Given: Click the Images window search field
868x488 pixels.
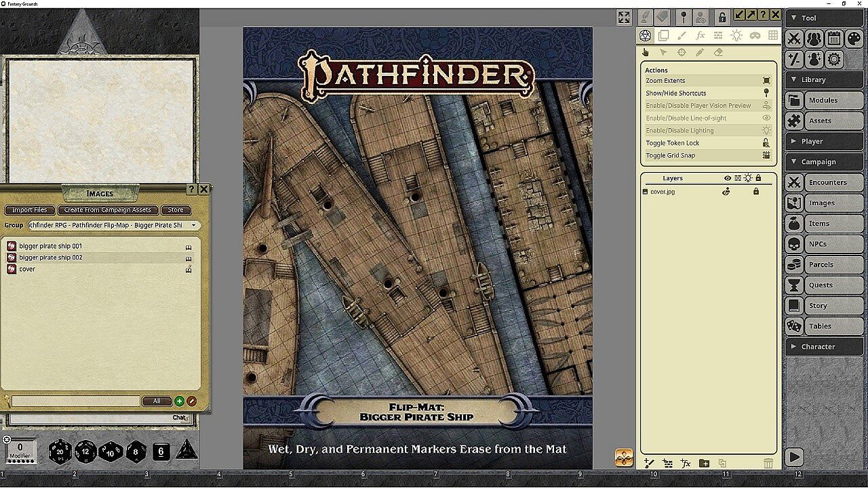Looking at the screenshot, I should 75,401.
